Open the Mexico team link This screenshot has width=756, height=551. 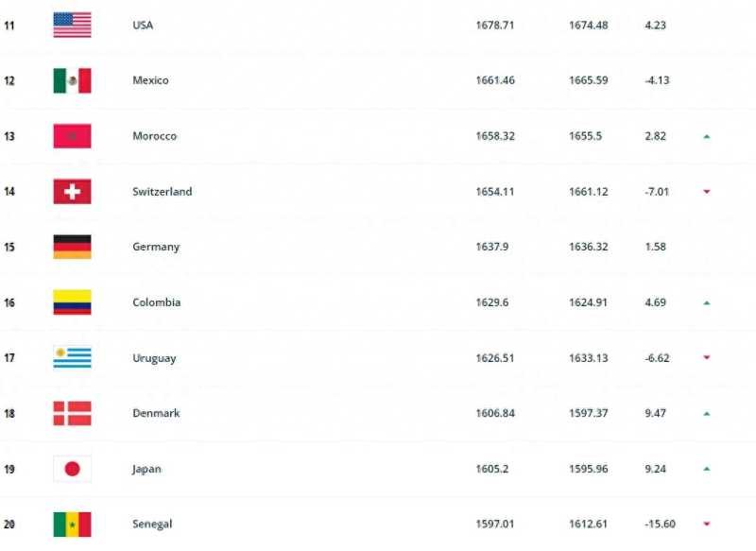click(150, 80)
